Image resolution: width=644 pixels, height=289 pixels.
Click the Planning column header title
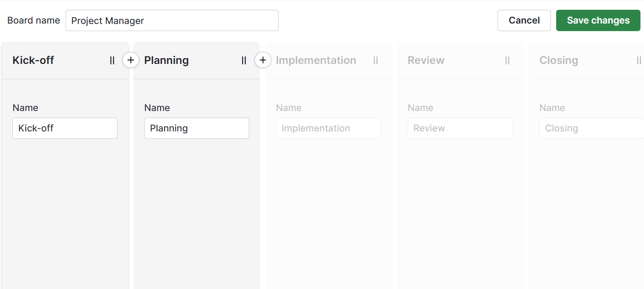[166, 60]
